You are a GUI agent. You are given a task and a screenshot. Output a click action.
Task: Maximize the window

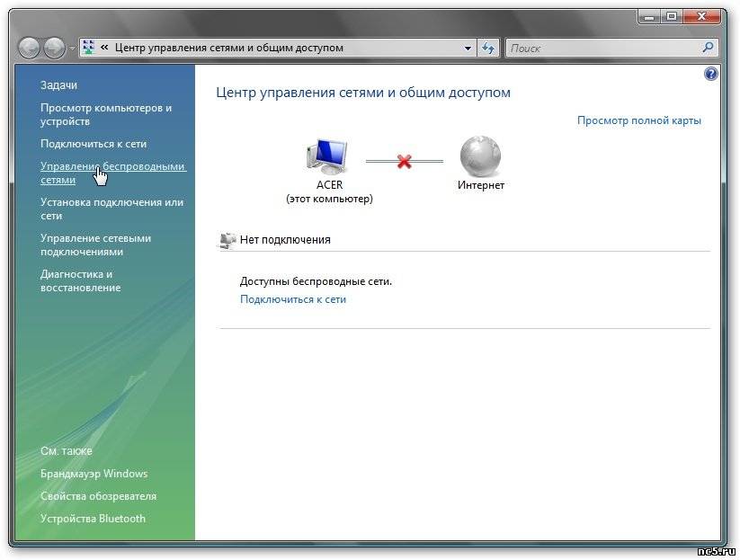(671, 17)
